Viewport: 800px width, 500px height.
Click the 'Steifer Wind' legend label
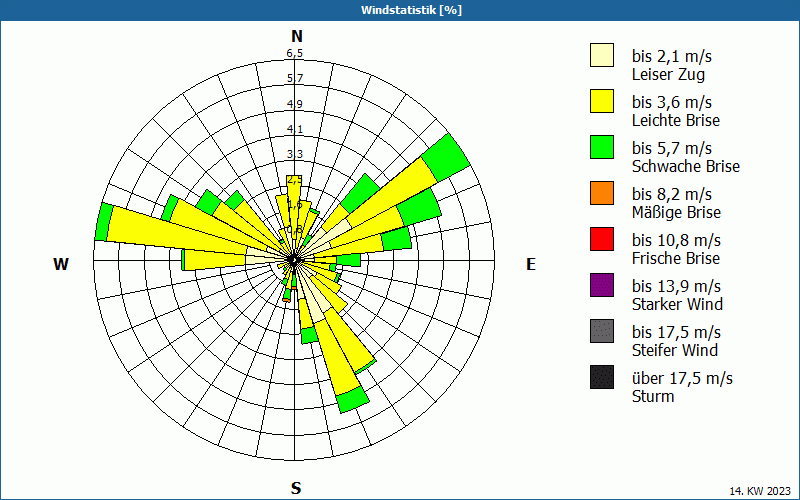tap(675, 350)
